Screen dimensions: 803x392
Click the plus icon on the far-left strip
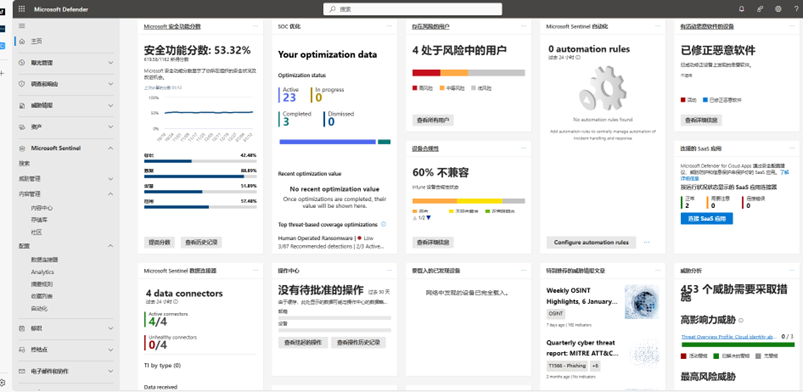tap(2, 73)
